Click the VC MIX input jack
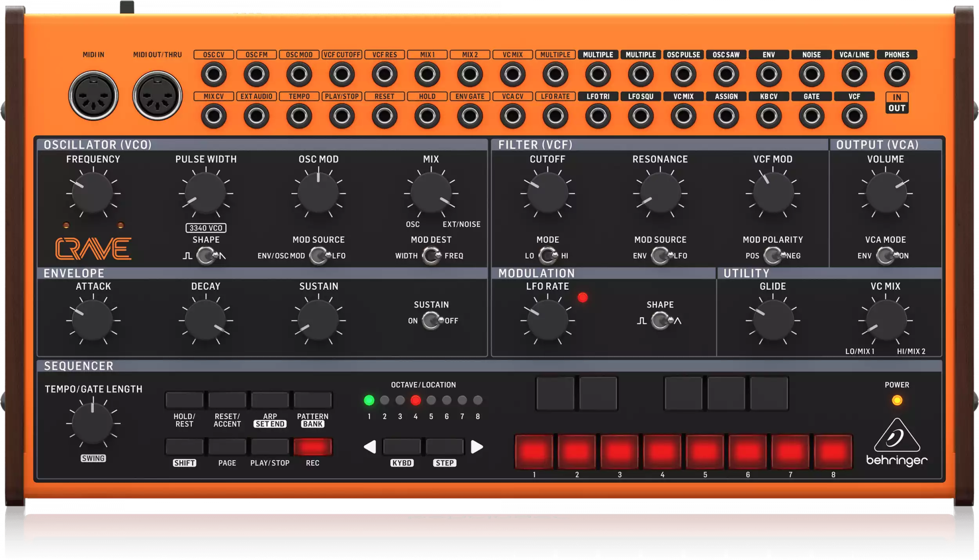 click(512, 74)
